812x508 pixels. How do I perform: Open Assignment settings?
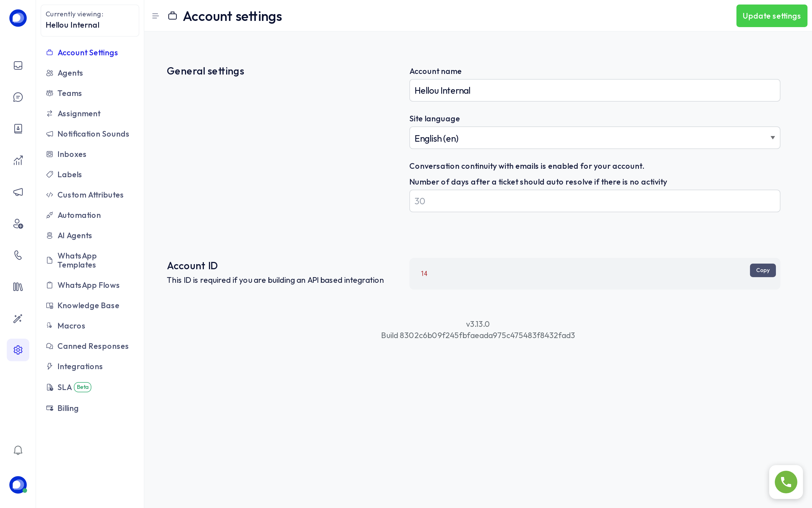click(x=79, y=113)
